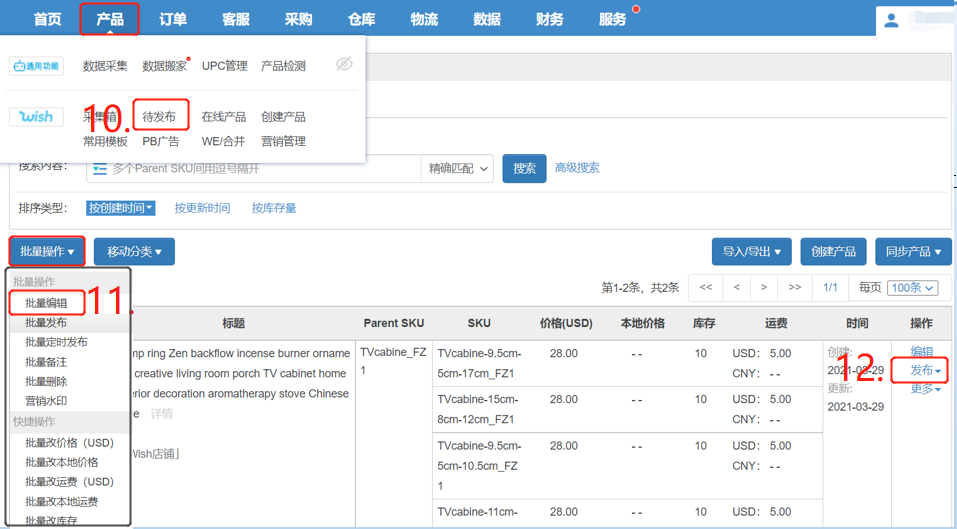This screenshot has width=957, height=529.
Task: Select PB广告 under Wish
Action: pyautogui.click(x=161, y=142)
